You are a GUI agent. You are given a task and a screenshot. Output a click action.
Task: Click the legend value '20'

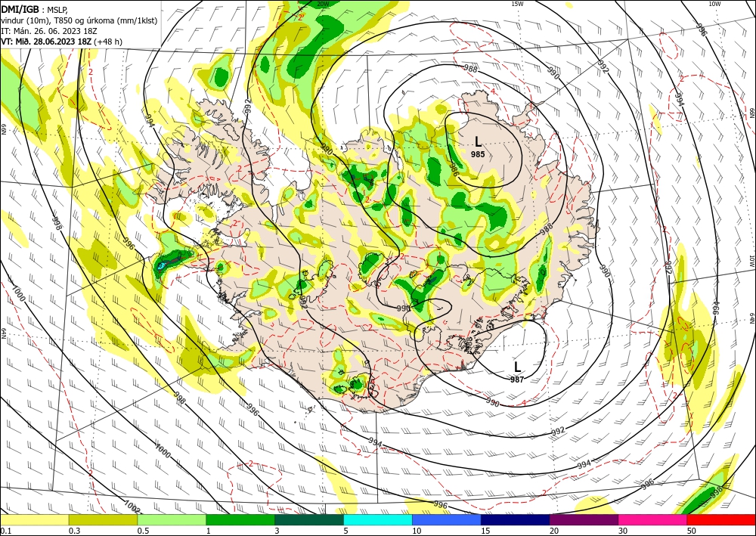click(554, 531)
